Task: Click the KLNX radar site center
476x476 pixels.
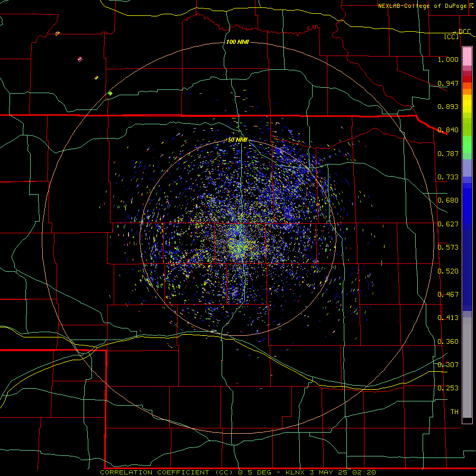Action: pyautogui.click(x=237, y=236)
